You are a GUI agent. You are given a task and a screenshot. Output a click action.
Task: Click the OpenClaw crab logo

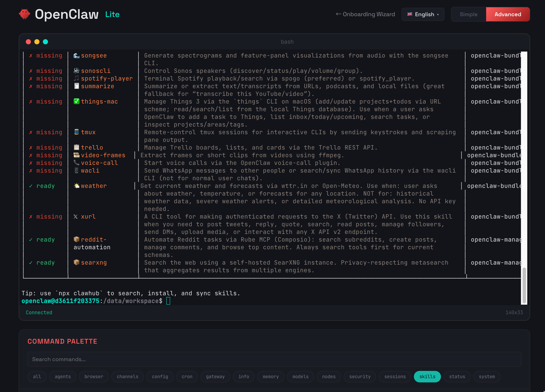[24, 14]
